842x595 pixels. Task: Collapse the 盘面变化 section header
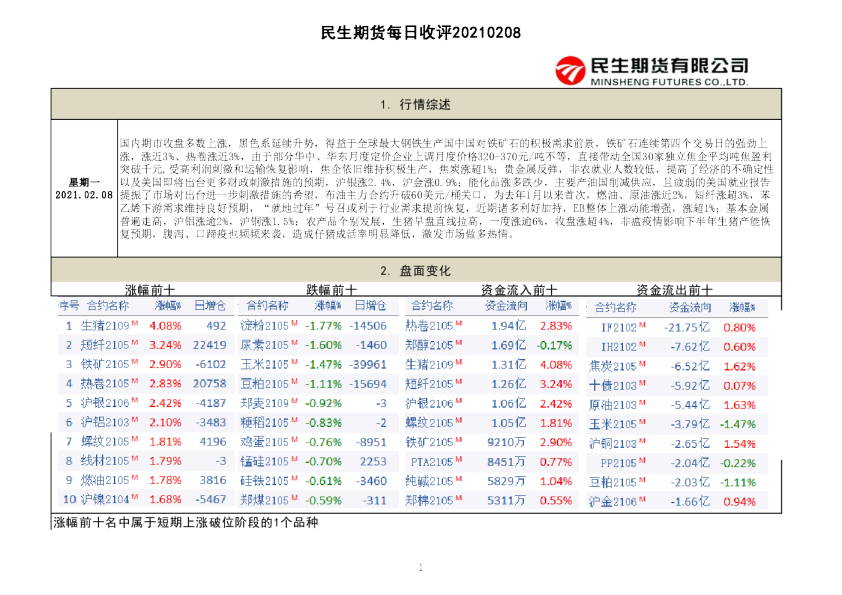click(x=420, y=270)
